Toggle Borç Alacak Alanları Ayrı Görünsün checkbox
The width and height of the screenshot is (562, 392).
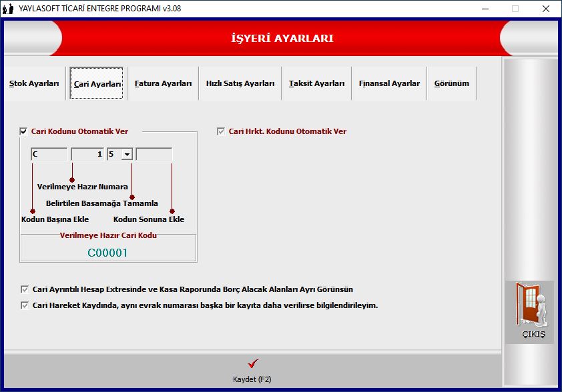point(25,289)
